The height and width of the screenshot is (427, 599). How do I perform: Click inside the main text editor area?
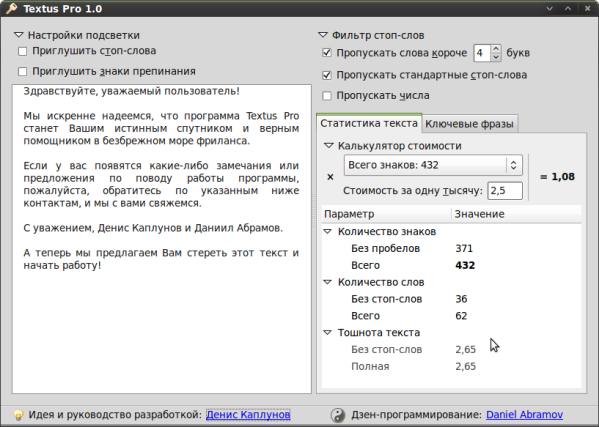[162, 239]
